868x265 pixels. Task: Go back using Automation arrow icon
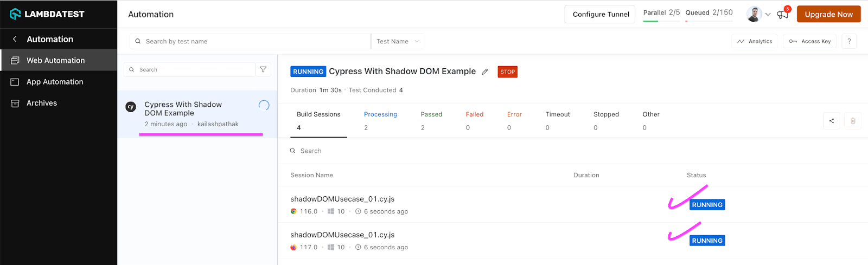[15, 39]
